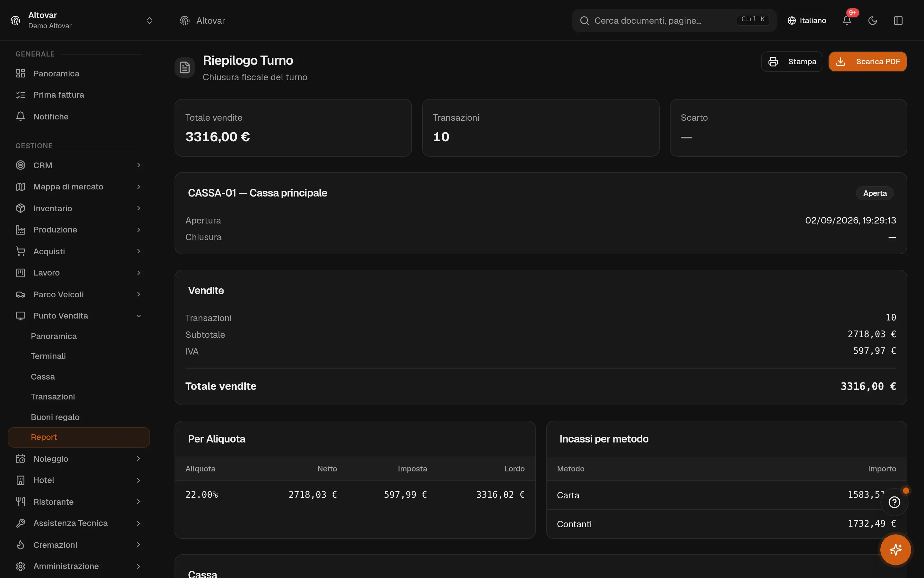Image resolution: width=924 pixels, height=578 pixels.
Task: Click the Ctrl K shortcut hint
Action: 753,19
